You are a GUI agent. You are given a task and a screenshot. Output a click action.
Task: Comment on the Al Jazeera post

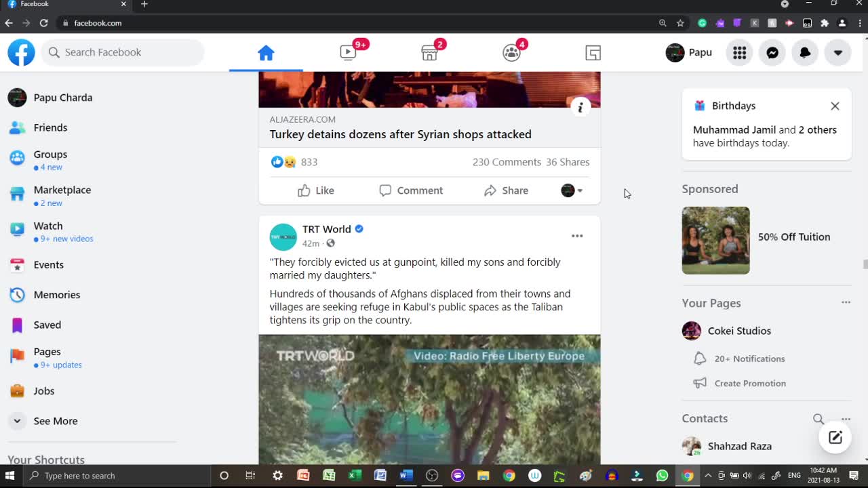[411, 190]
